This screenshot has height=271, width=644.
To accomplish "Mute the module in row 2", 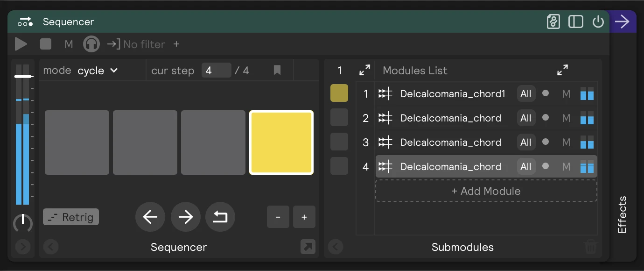I will pyautogui.click(x=566, y=118).
